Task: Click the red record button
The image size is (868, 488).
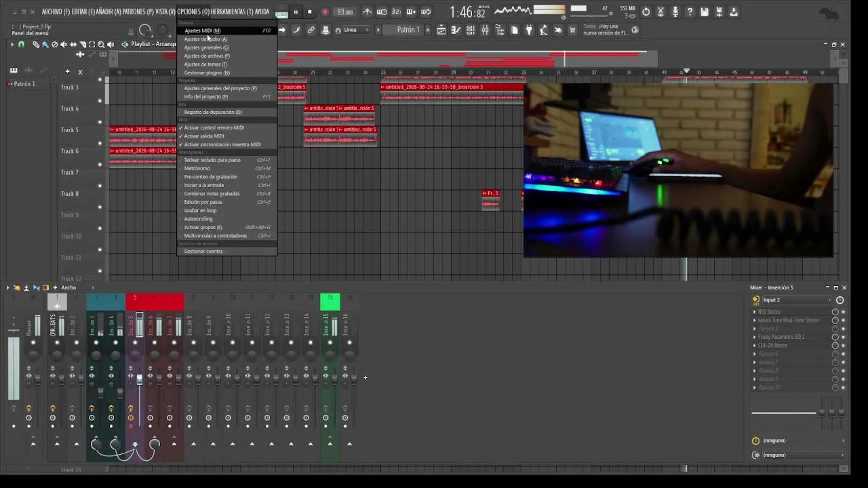Action: [325, 12]
